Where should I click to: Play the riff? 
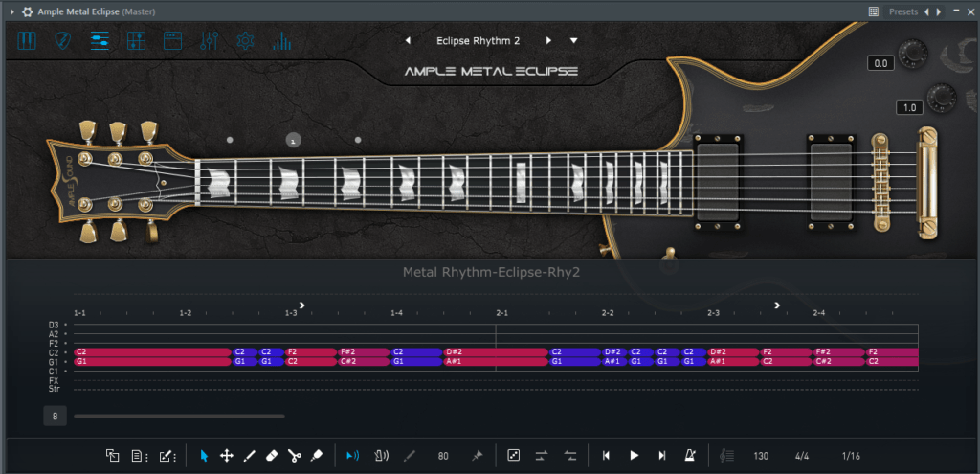pyautogui.click(x=635, y=456)
